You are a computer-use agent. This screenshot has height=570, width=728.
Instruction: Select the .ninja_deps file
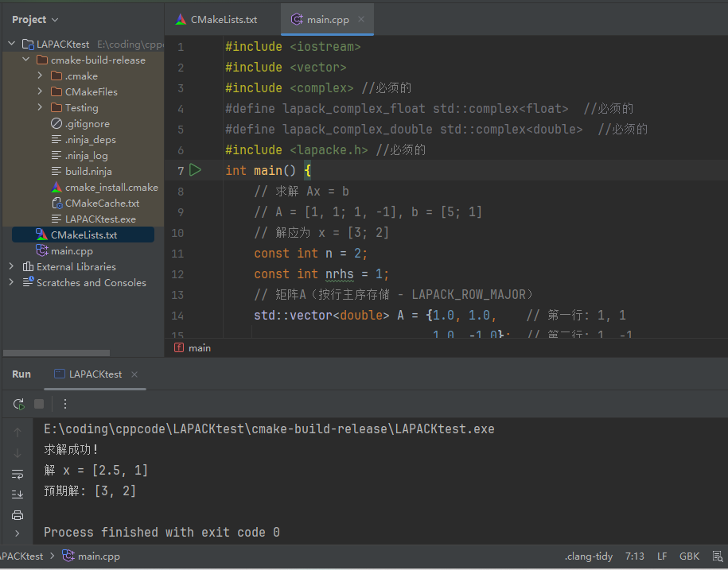point(90,140)
